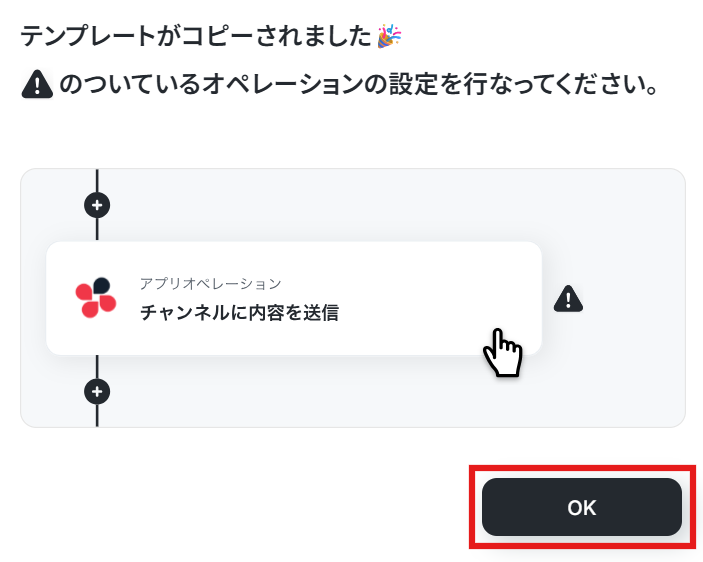Click the navy petal of the app logo
Image resolution: width=703 pixels, height=562 pixels.
[102, 285]
